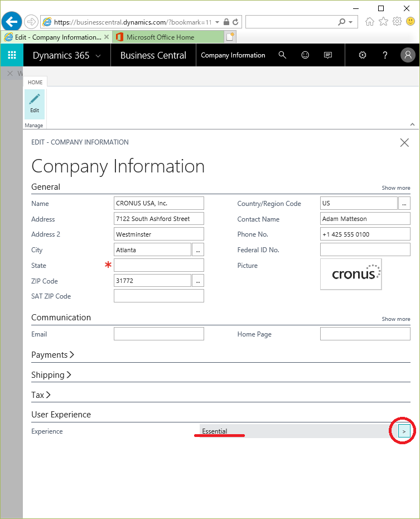Click the empty Email field
The height and width of the screenshot is (519, 420).
(159, 334)
